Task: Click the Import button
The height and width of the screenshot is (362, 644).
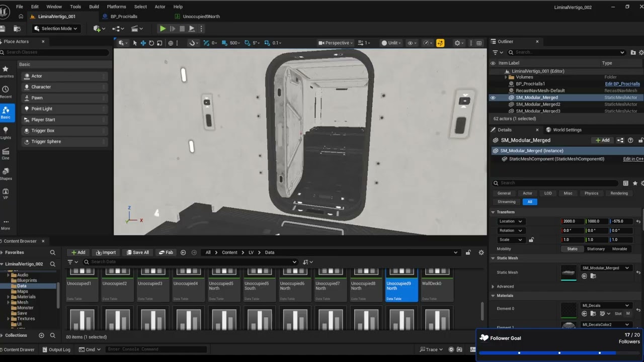Action: [106, 252]
